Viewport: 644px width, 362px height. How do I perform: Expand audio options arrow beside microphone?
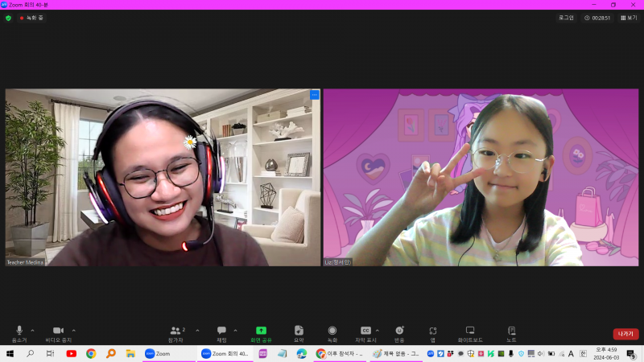tap(32, 330)
